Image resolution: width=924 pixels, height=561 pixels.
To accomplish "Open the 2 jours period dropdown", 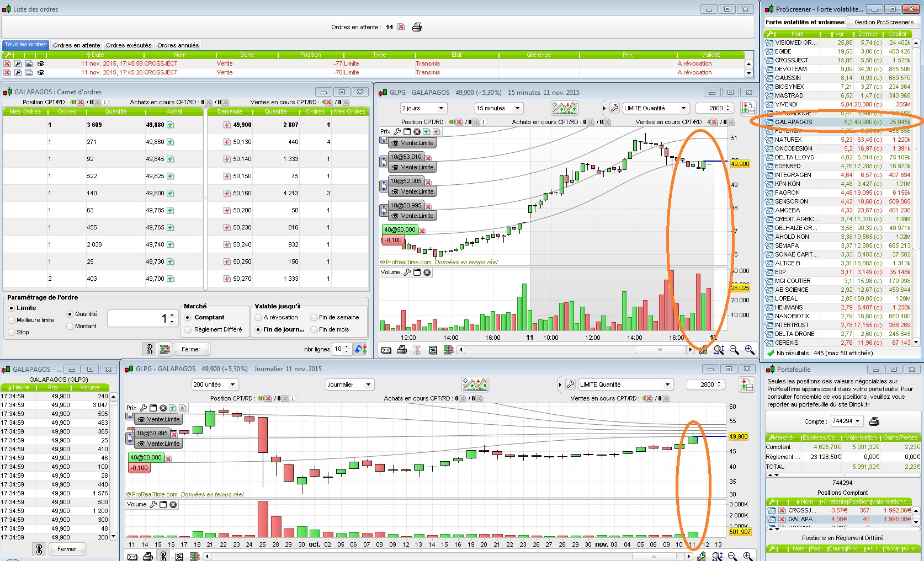I will 423,108.
